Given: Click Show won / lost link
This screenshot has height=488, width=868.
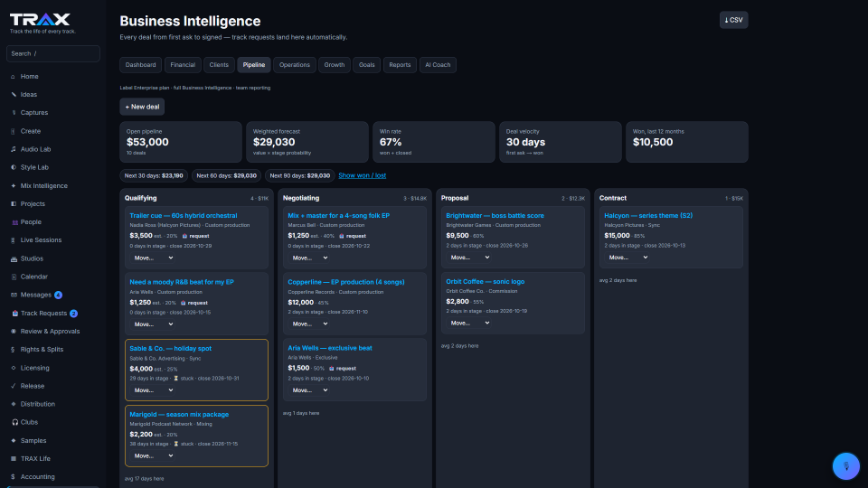Looking at the screenshot, I should click(362, 175).
